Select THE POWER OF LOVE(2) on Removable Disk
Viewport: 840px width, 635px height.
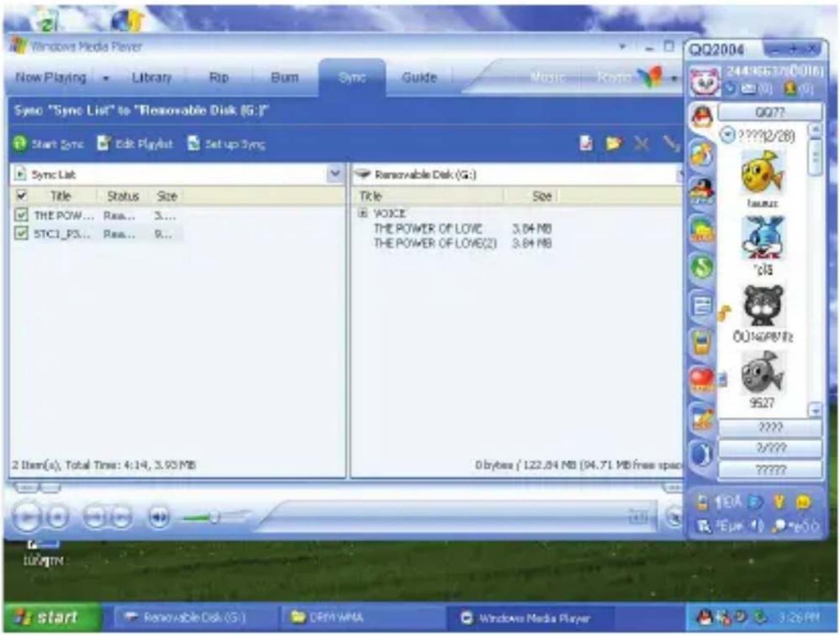coord(436,243)
